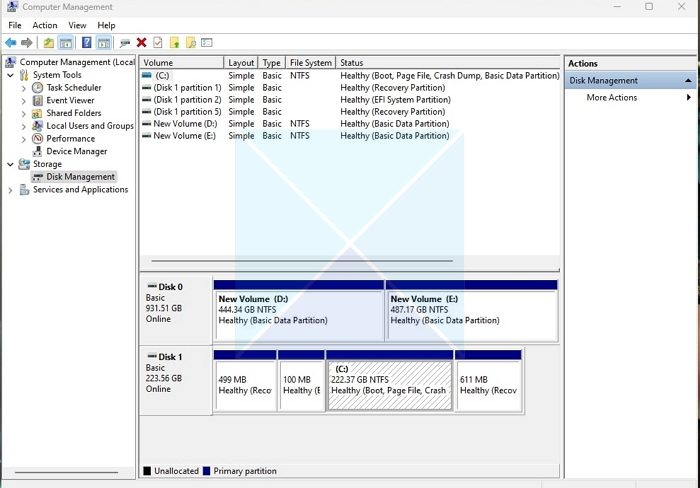Open the More Actions submenu
This screenshot has height=488, width=700.
pos(630,98)
